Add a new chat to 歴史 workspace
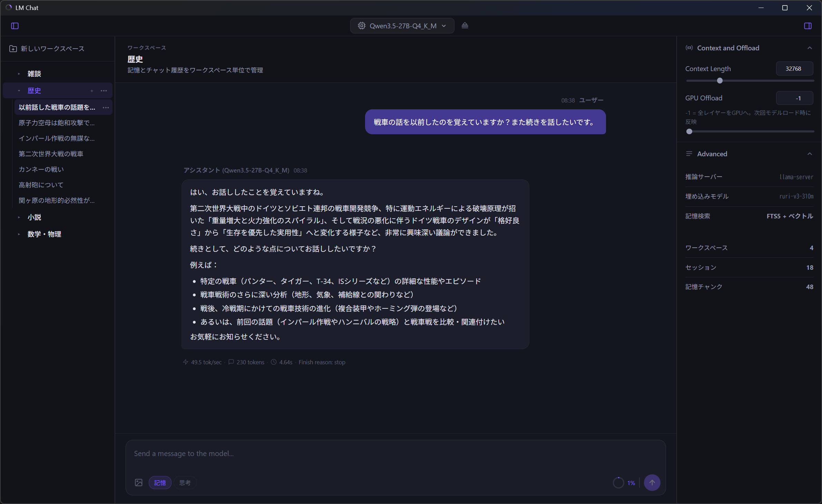This screenshot has height=504, width=822. pyautogui.click(x=92, y=91)
